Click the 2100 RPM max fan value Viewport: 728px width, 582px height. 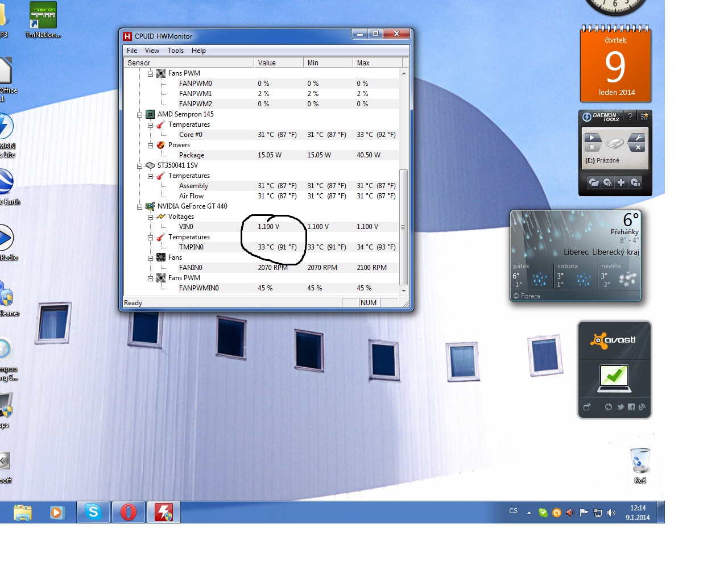click(x=372, y=268)
